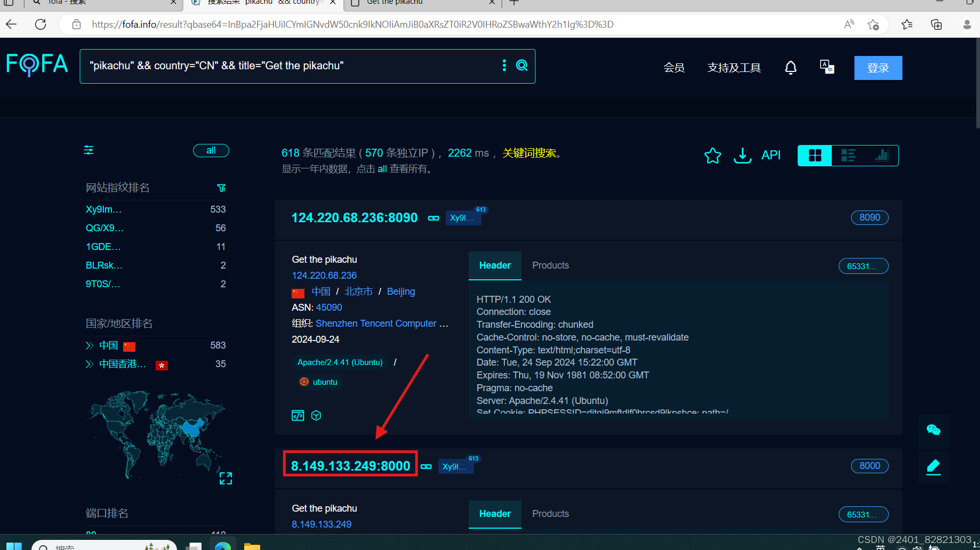Expand the 中国 country entry
Screen dimensions: 980x550
point(90,346)
